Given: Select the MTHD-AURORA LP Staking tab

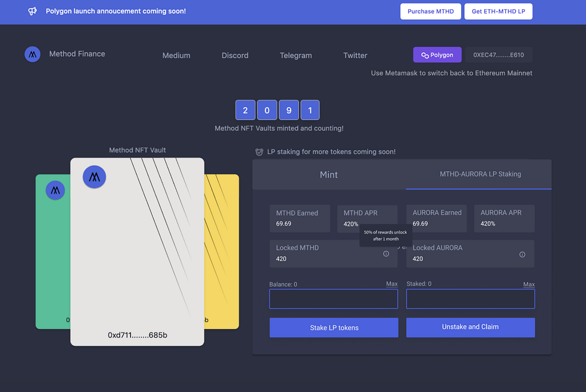Looking at the screenshot, I should point(480,174).
